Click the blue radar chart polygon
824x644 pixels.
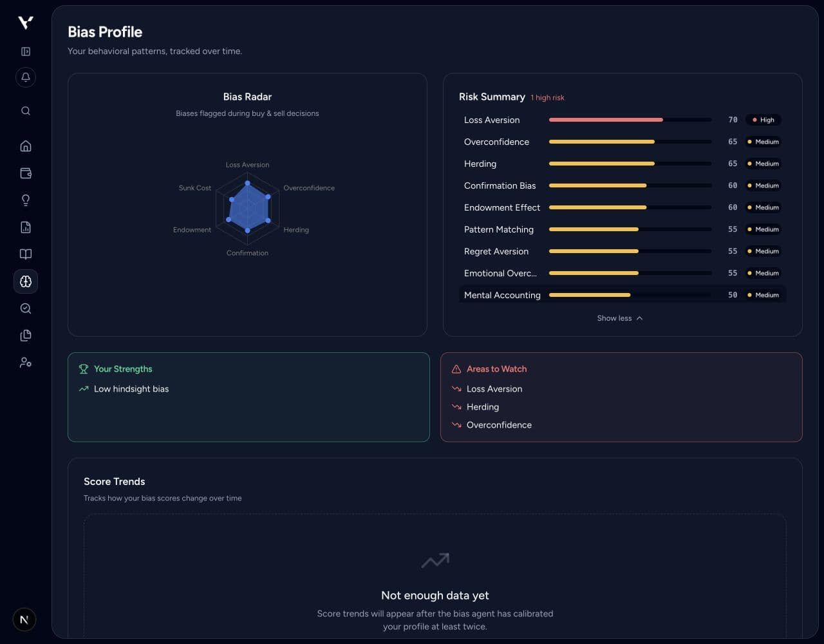(249, 207)
